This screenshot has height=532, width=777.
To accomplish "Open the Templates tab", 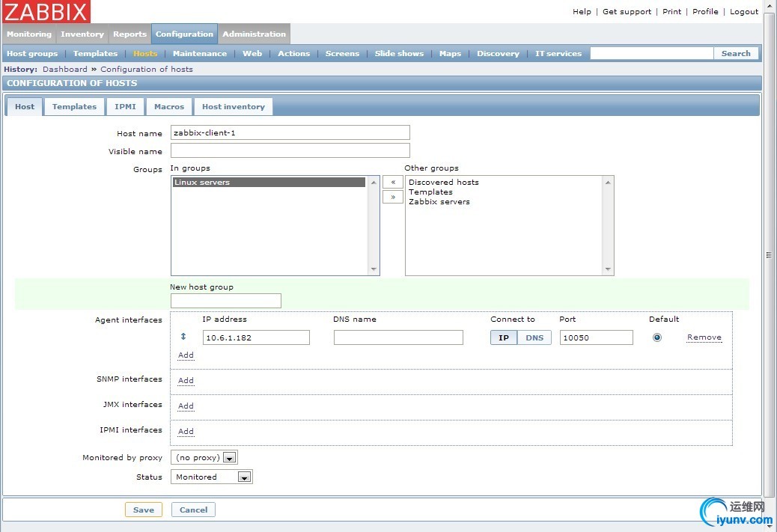I will [74, 106].
